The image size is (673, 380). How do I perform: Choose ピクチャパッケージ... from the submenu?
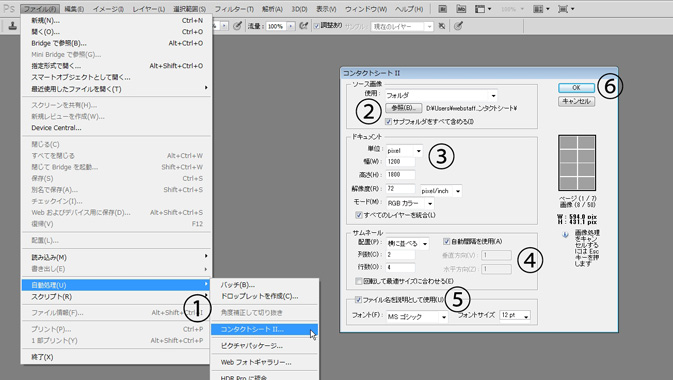264,346
